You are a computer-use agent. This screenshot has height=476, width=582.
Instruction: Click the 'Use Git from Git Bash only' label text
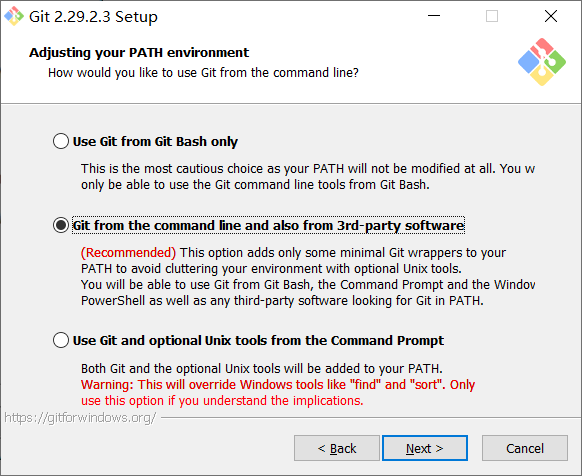(155, 141)
